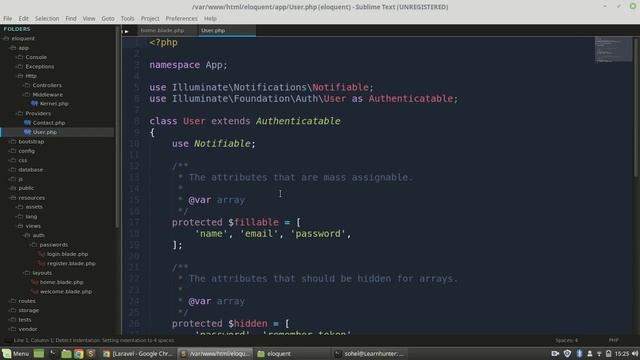Click the blade file icon beside login.blade.php
This screenshot has width=640, height=360.
point(41,254)
